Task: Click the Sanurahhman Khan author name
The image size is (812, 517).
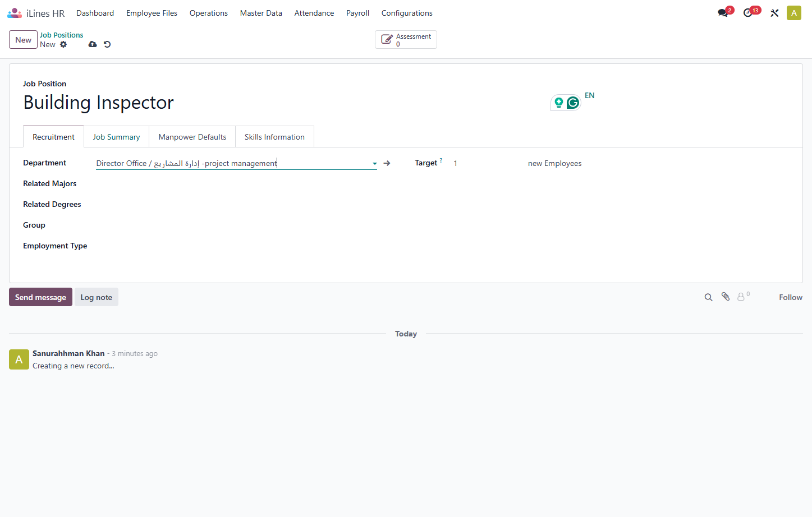Action: click(68, 353)
